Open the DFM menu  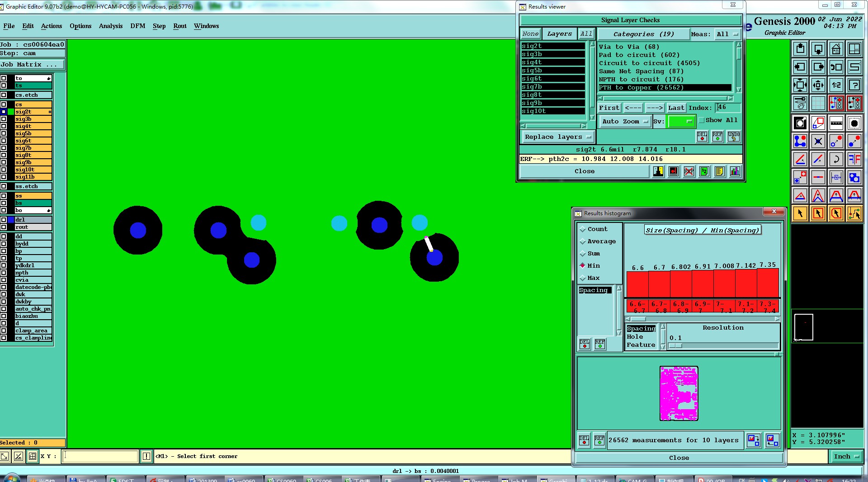[138, 26]
